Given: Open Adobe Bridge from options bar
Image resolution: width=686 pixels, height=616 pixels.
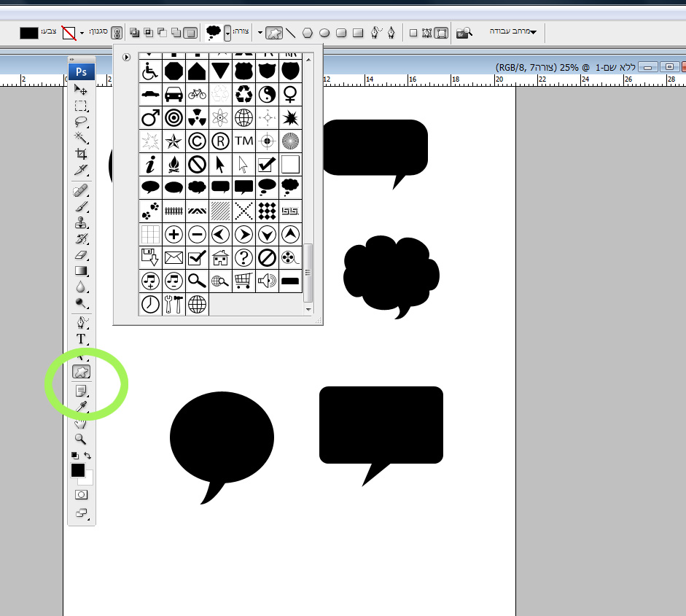Looking at the screenshot, I should (x=464, y=33).
